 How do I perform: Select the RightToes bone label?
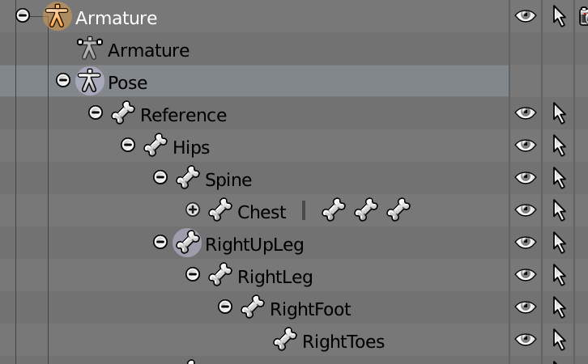tap(343, 341)
